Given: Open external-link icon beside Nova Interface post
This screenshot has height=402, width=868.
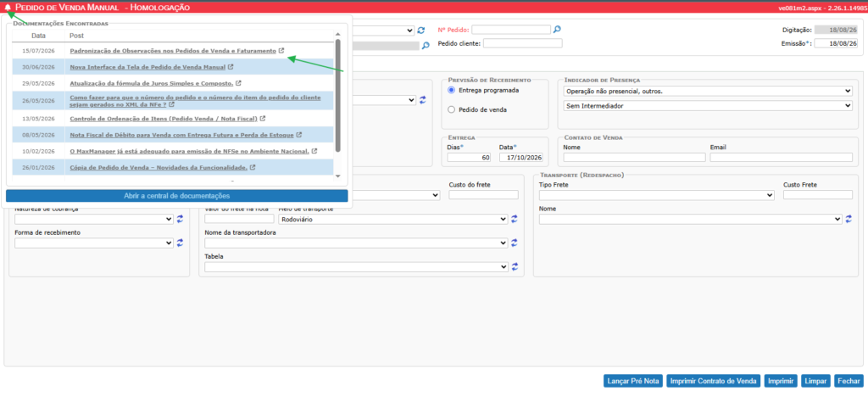Looking at the screenshot, I should pyautogui.click(x=231, y=67).
